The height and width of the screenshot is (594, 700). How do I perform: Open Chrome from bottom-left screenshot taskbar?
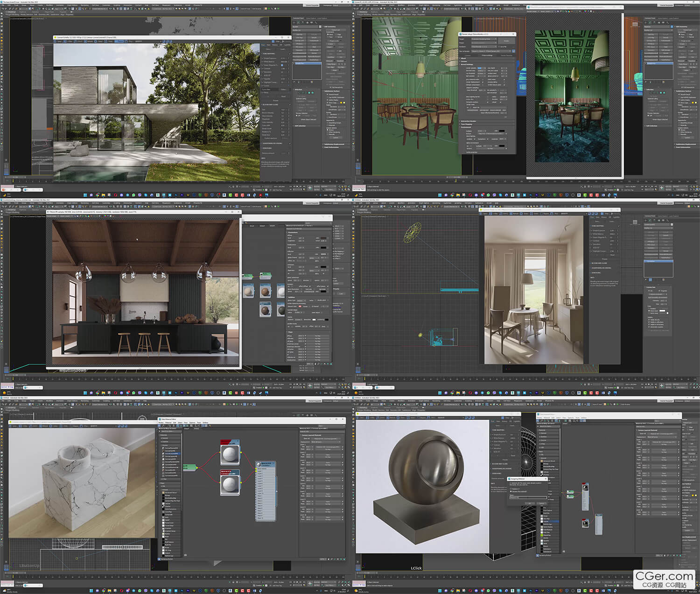(x=104, y=590)
